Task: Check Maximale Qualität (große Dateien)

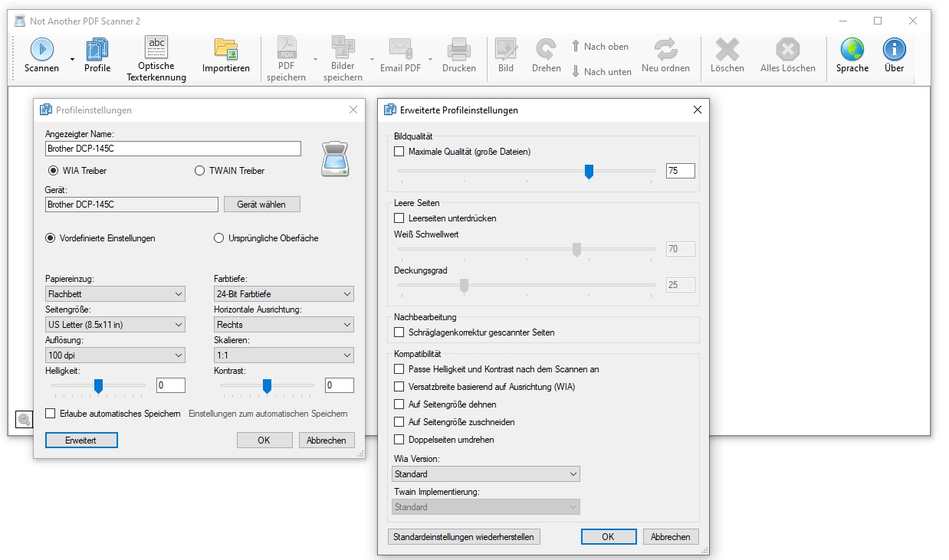Action: 399,152
